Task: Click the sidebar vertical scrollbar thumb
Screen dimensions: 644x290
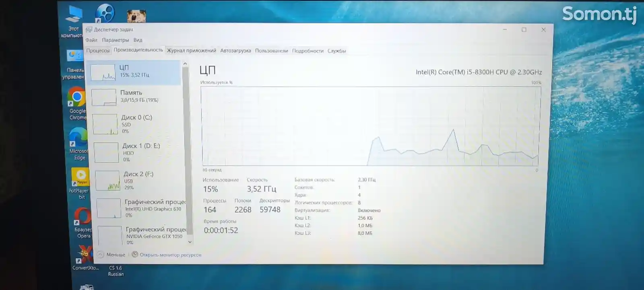Action: pyautogui.click(x=188, y=151)
